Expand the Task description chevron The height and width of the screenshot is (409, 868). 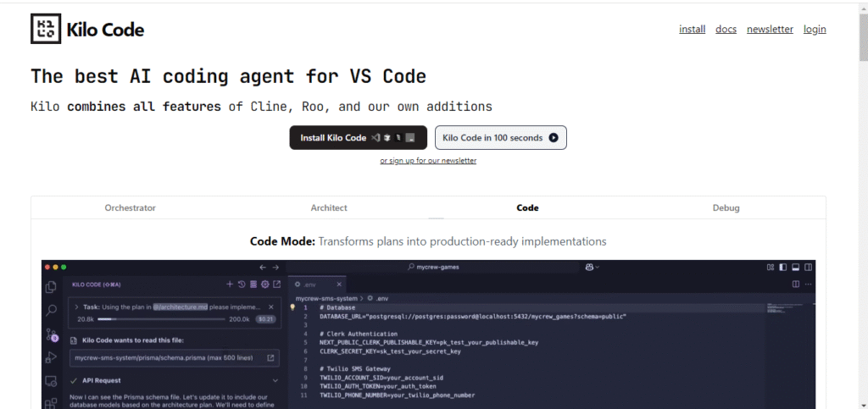tap(76, 307)
